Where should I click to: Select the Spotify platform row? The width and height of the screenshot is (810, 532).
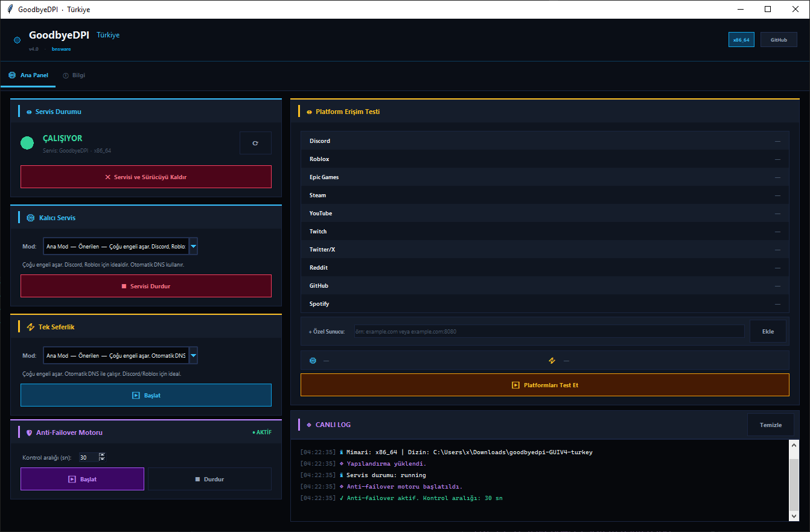point(545,303)
